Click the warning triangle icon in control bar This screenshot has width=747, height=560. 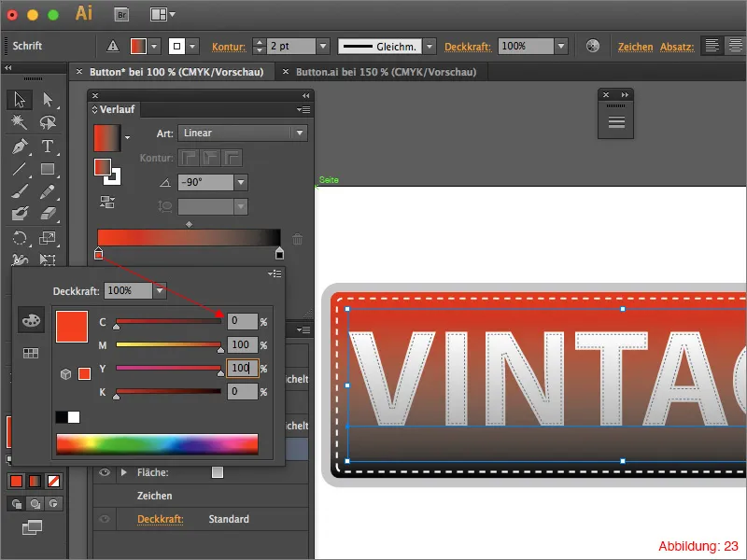(113, 46)
